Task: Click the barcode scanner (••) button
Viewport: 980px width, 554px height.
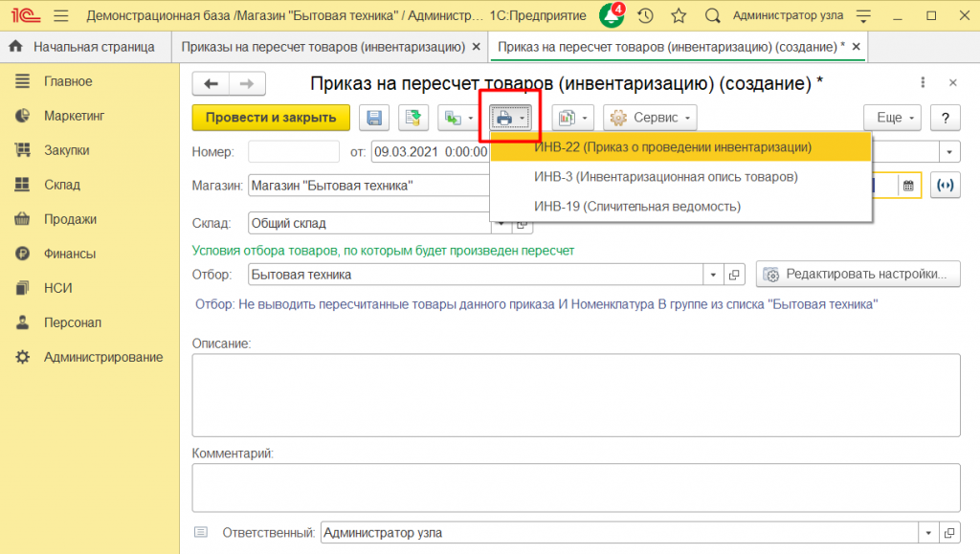Action: 945,186
